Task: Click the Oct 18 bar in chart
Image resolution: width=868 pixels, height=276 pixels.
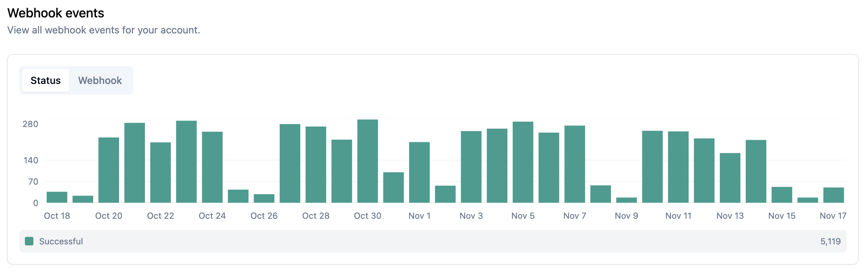Action: pos(57,197)
